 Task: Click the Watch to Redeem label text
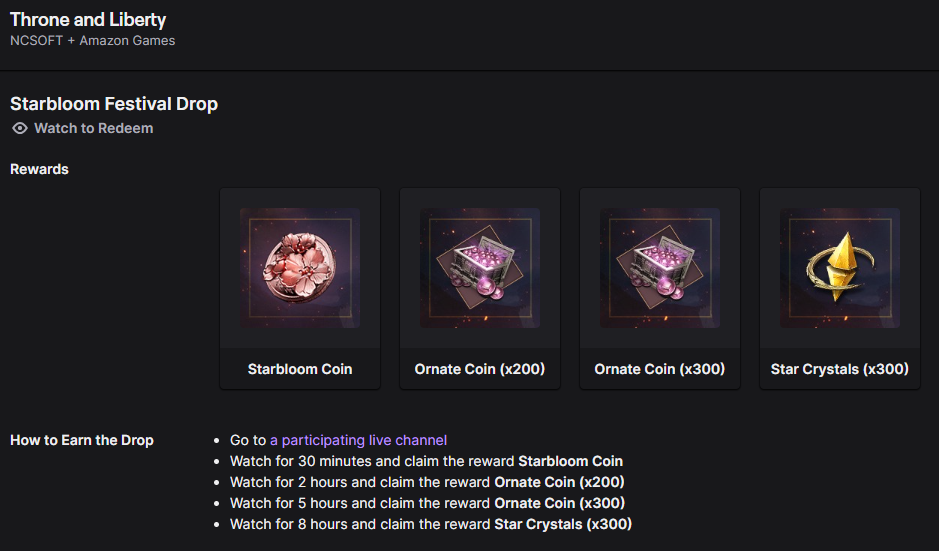pyautogui.click(x=93, y=128)
